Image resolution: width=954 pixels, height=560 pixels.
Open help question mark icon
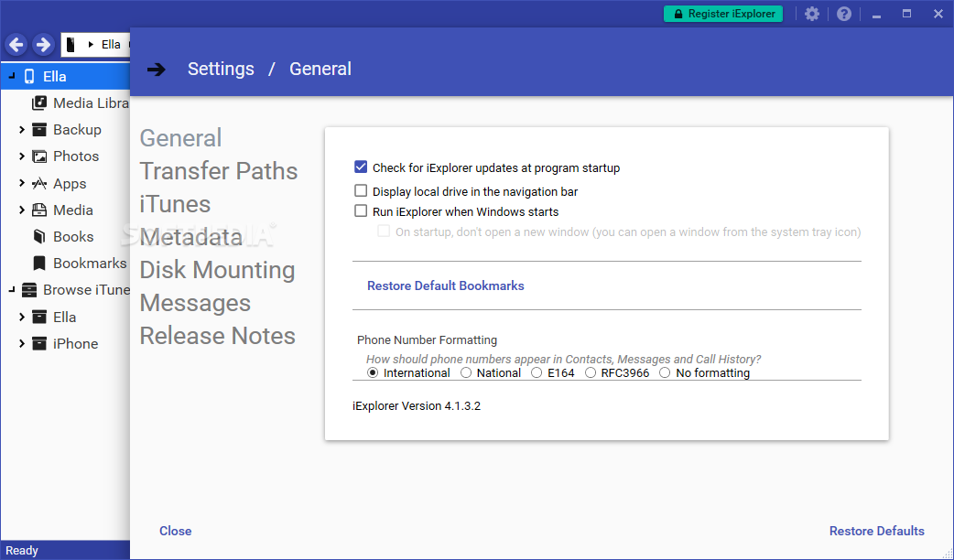click(x=844, y=14)
